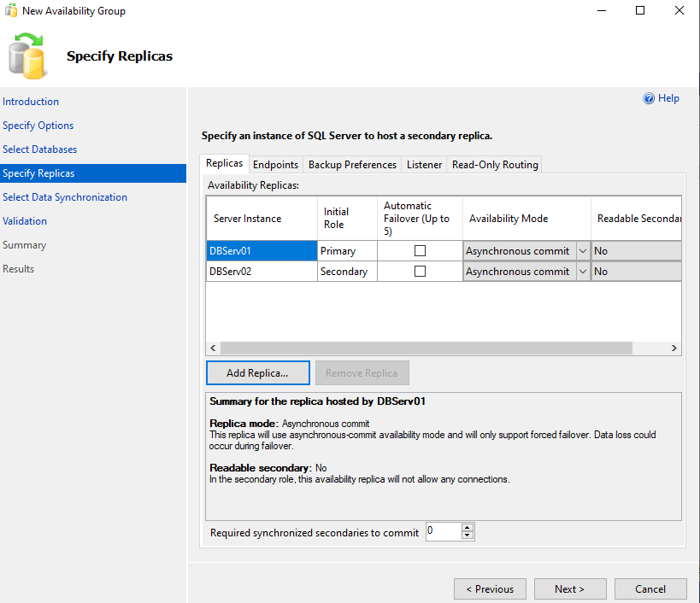
Task: Go to the Read-Only Routing tab
Action: (495, 165)
